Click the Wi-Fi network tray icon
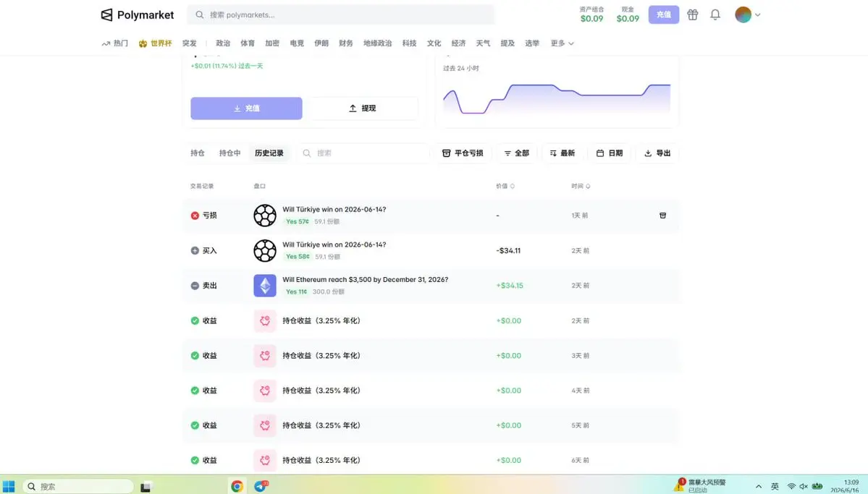This screenshot has width=868, height=494. tap(791, 486)
